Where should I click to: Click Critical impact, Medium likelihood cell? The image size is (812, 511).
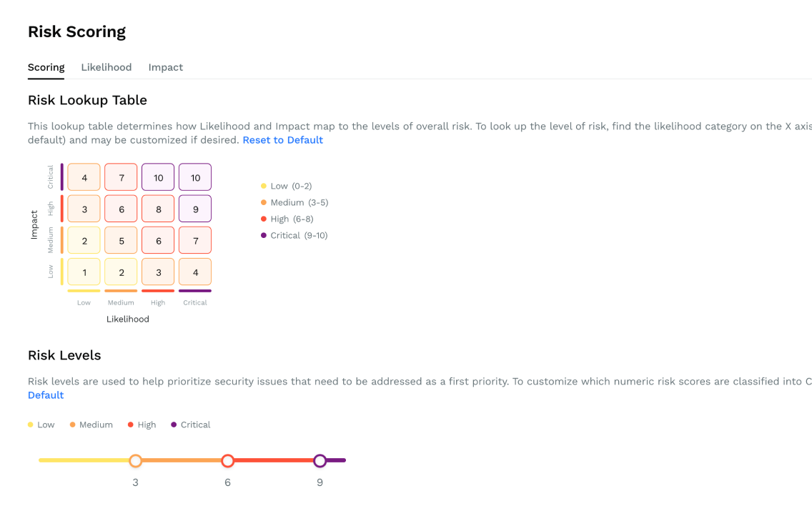[122, 177]
